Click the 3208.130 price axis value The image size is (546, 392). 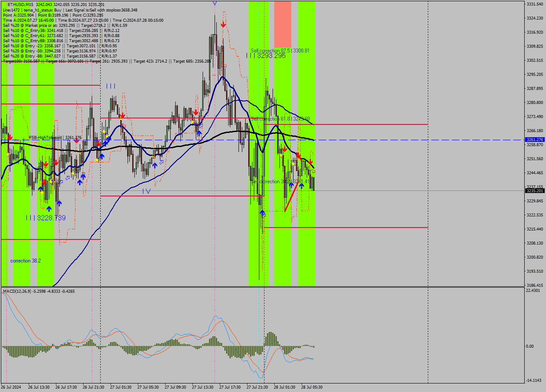click(x=534, y=243)
